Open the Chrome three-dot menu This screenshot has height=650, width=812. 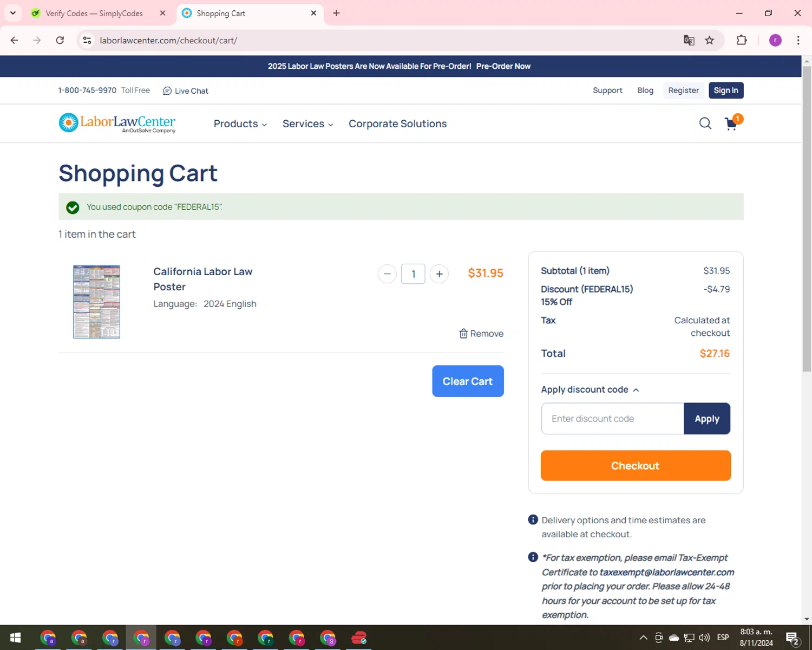click(798, 40)
